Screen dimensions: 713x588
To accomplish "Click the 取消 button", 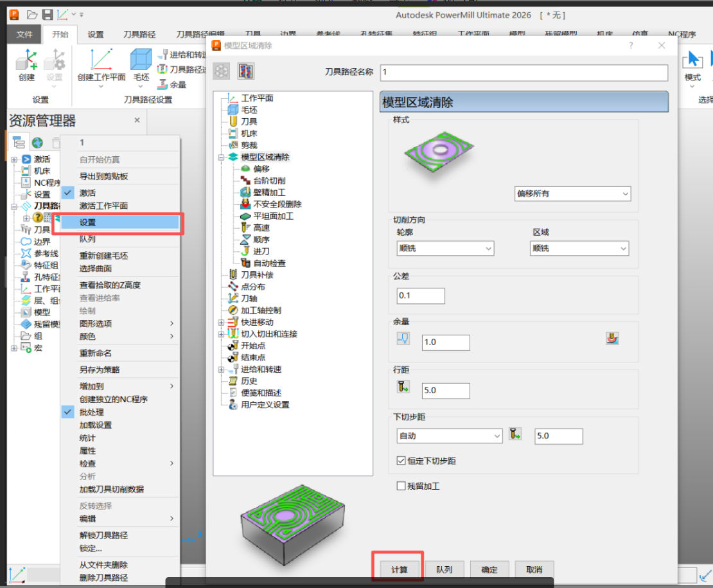I will [534, 569].
